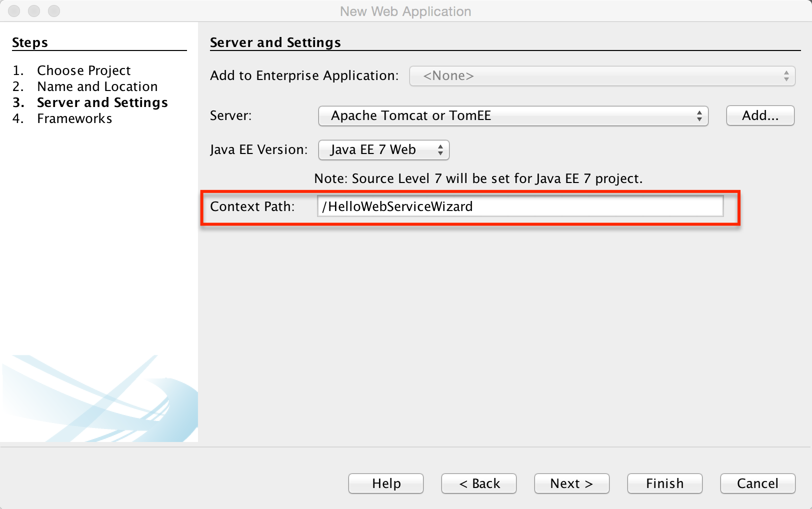Image resolution: width=812 pixels, height=509 pixels.
Task: Click the Server and Settings title
Action: pos(275,42)
